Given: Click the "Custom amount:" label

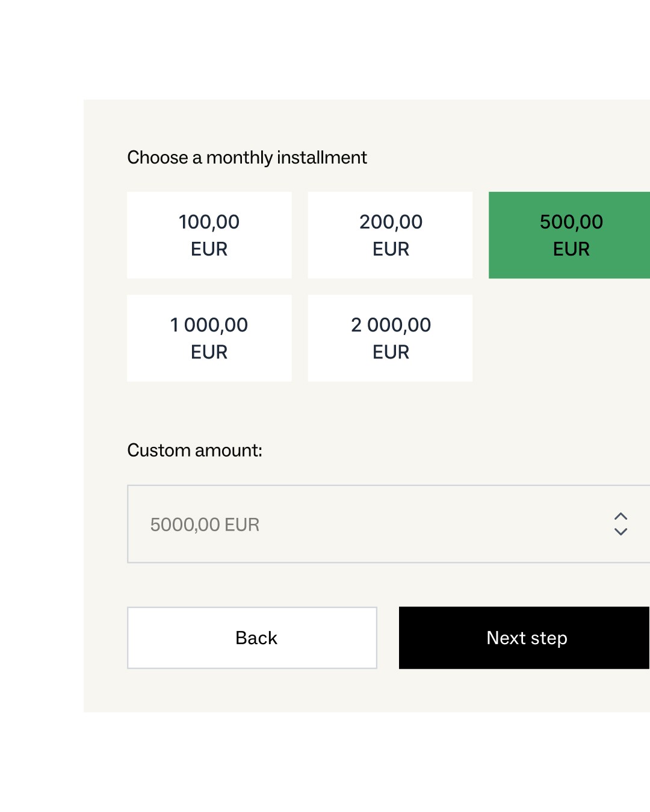Looking at the screenshot, I should click(194, 450).
